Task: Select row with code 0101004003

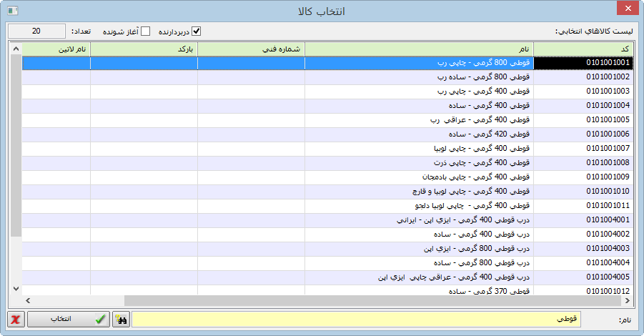Action: 582,249
